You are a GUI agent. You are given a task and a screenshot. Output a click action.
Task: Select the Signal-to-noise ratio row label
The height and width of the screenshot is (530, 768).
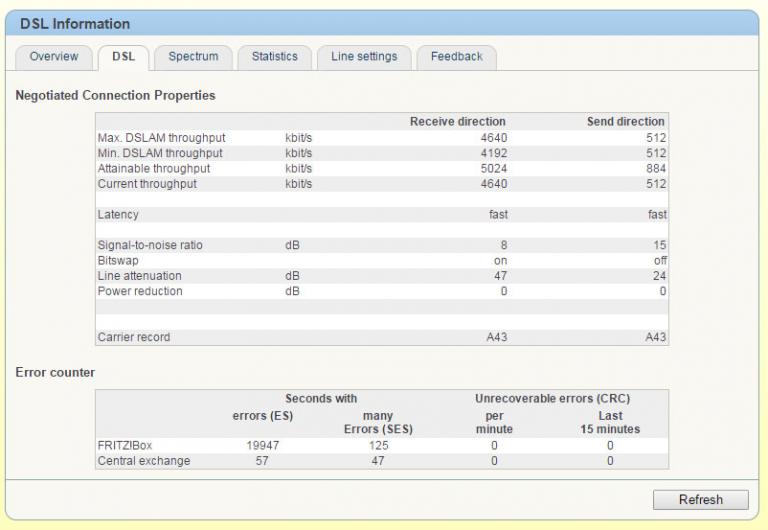pos(150,245)
